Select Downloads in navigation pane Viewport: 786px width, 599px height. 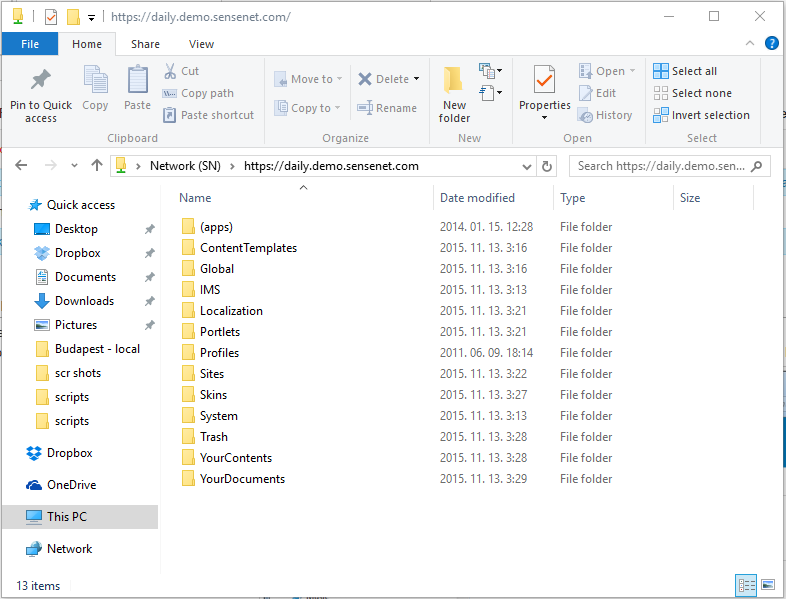84,301
